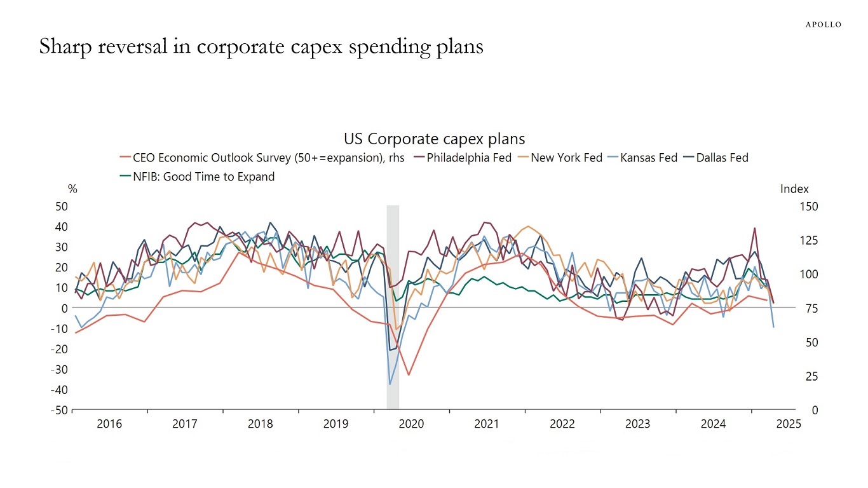Click the green NFIB legend line swatch
This screenshot has height=488, width=868.
click(x=125, y=177)
